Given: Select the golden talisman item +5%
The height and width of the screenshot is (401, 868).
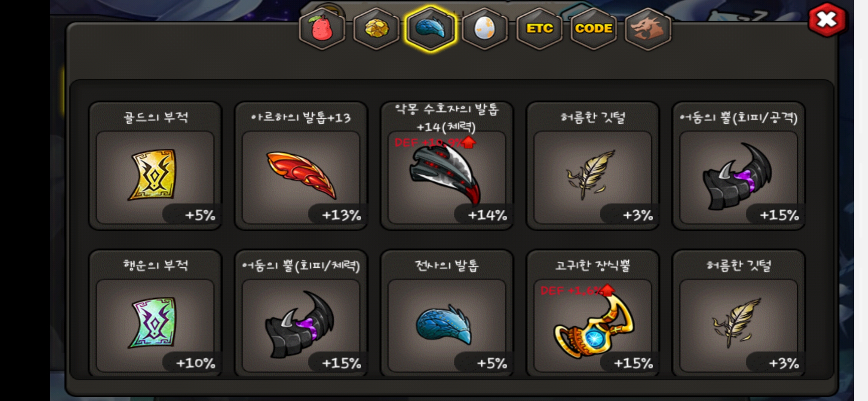Looking at the screenshot, I should [155, 166].
